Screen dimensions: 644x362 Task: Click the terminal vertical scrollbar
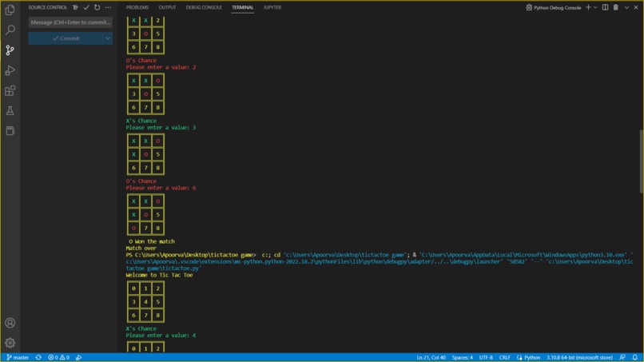pos(641,161)
